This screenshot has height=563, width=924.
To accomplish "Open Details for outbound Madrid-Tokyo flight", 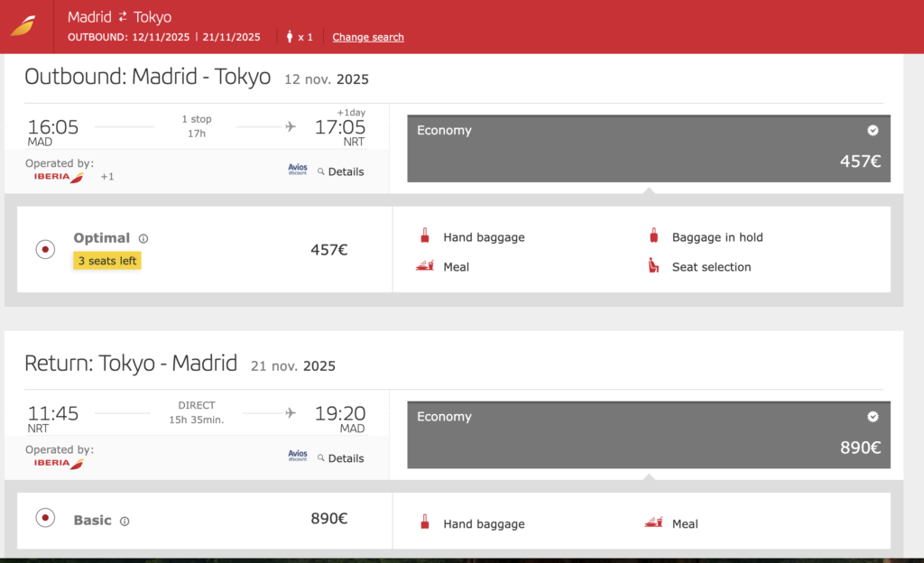I will click(x=341, y=171).
